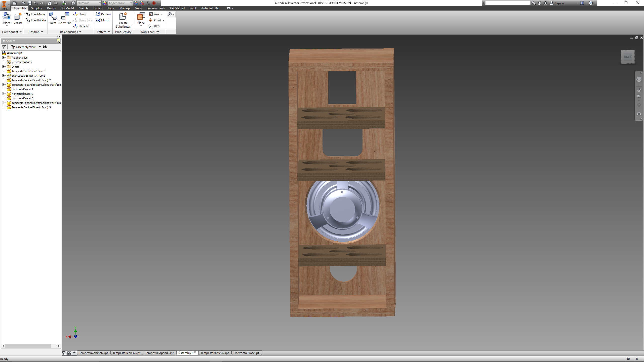
Task: Select TempestaCabinetSides(18mm):3 in browser
Action: pos(31,107)
